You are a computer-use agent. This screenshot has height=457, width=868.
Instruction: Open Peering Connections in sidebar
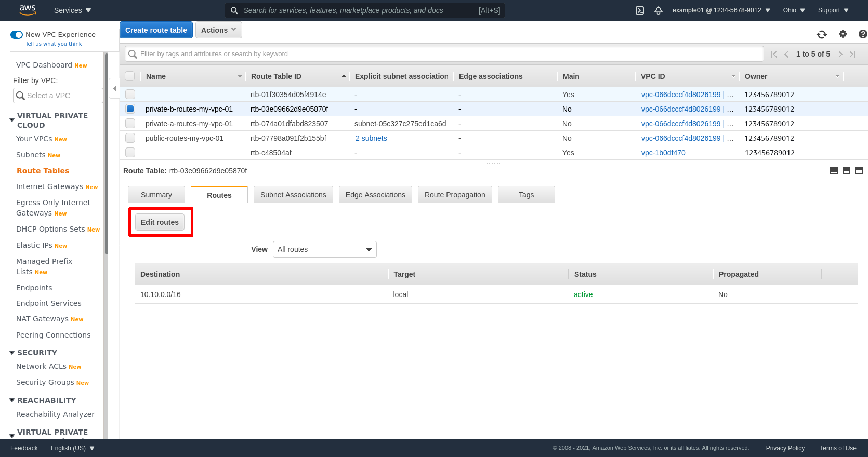click(x=53, y=335)
